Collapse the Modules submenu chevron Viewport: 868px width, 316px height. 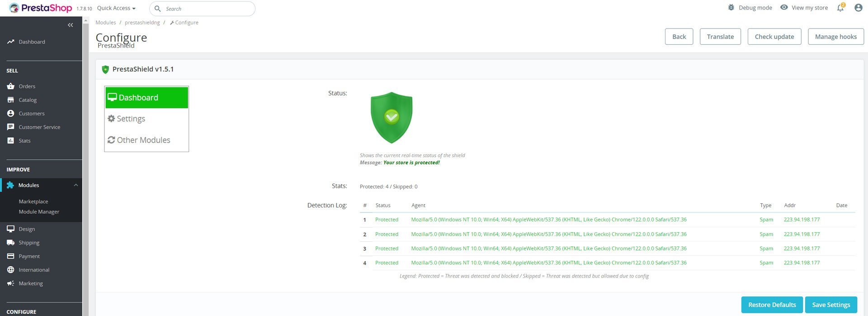coord(76,185)
